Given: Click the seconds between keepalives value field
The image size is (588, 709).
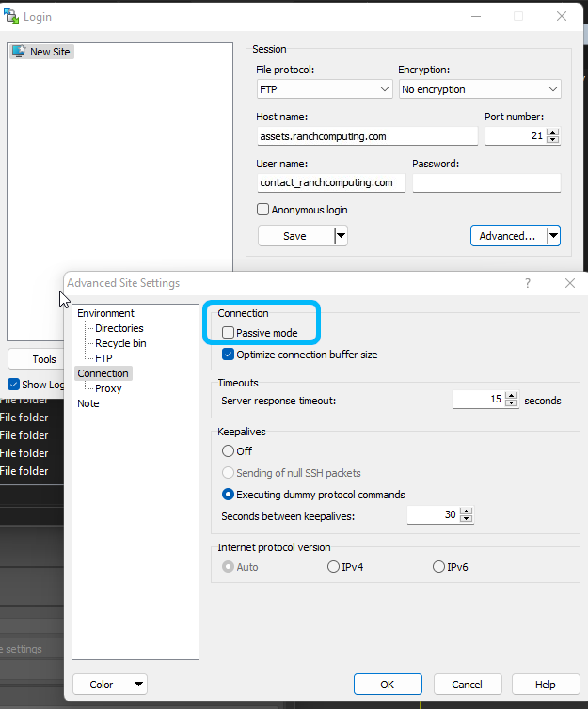Looking at the screenshot, I should point(434,514).
